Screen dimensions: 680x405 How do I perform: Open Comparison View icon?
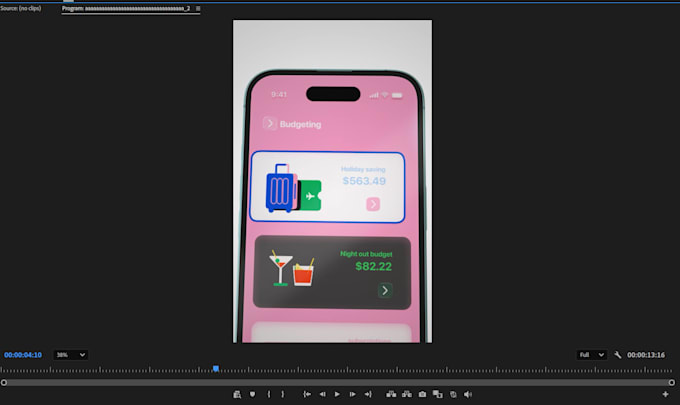(438, 394)
